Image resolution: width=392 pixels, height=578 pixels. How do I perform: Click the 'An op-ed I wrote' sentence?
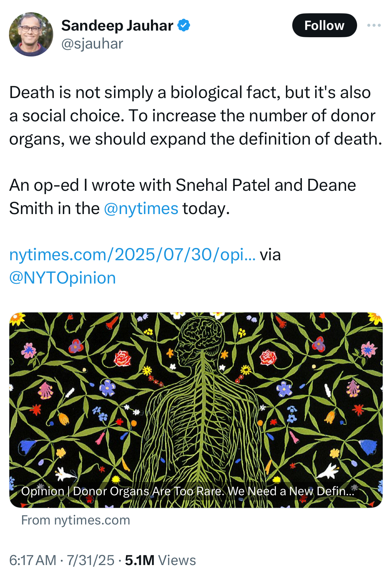(x=182, y=185)
